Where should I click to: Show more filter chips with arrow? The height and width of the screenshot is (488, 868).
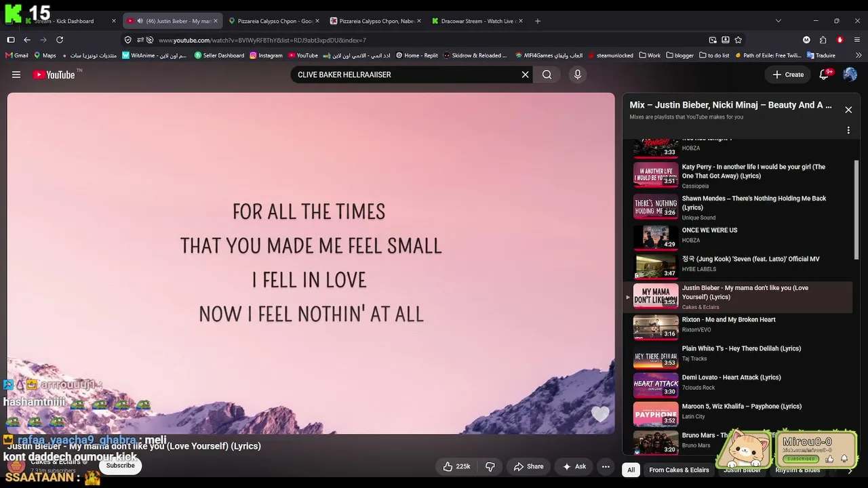[x=850, y=470]
